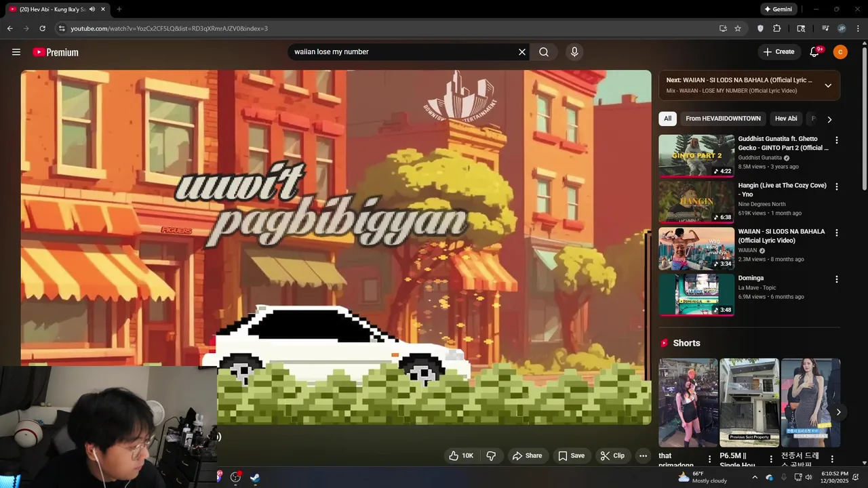Expand the Next playlist panel chevron

[x=828, y=85]
